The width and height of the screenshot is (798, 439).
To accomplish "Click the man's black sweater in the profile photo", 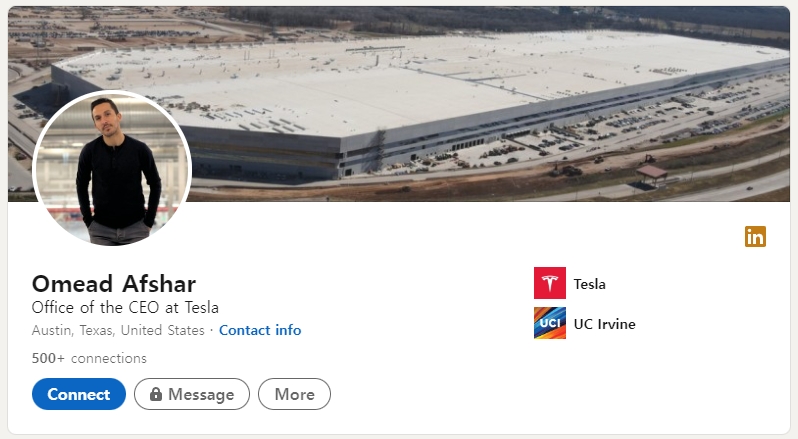I will click(117, 183).
